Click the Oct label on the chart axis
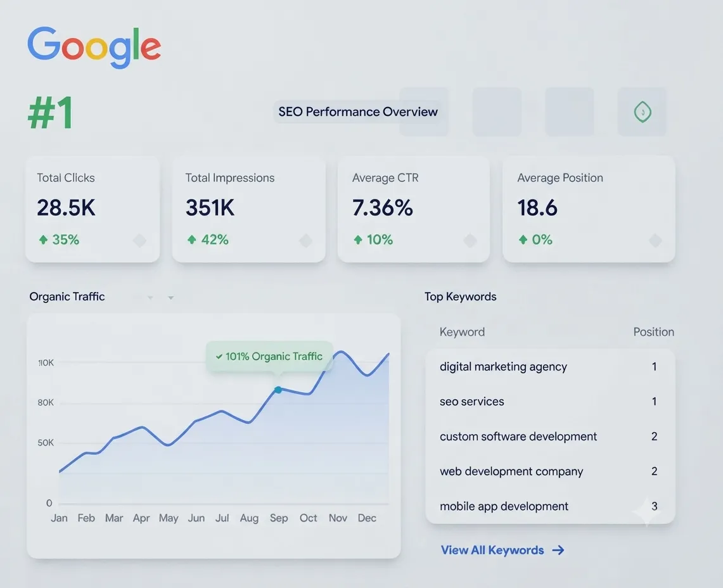The height and width of the screenshot is (588, 723). coord(309,518)
